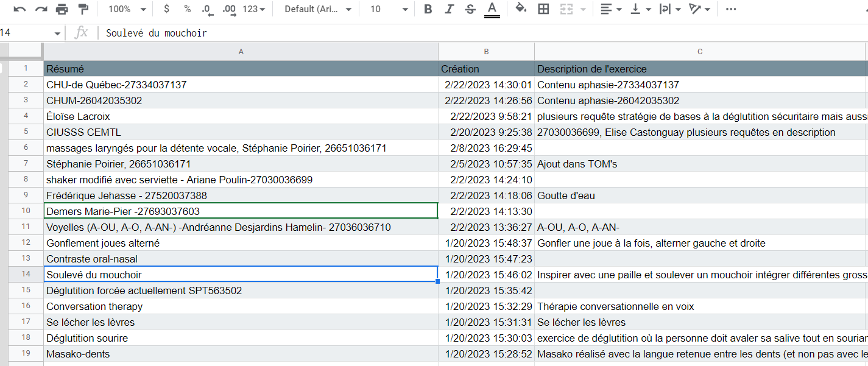Select cell CIUSSS CEMTL

(x=241, y=132)
